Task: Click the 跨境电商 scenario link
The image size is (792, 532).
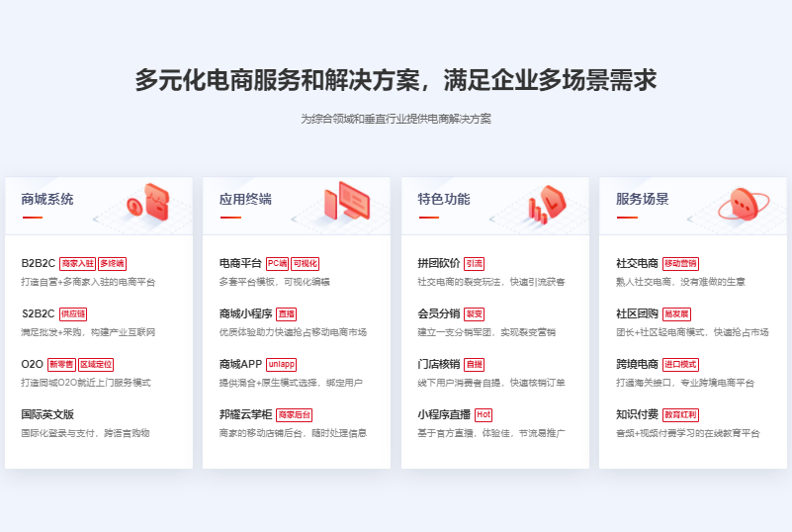Action: (637, 365)
